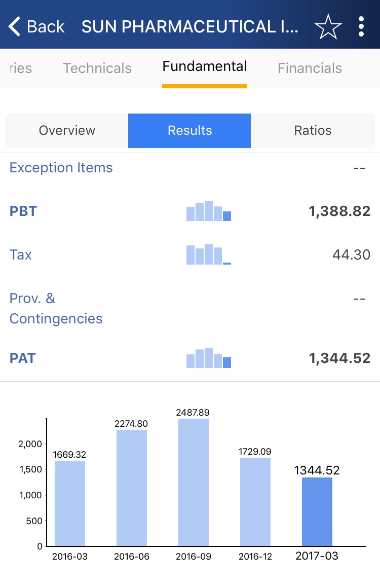Select Prov. & Contingencies row

190,309
